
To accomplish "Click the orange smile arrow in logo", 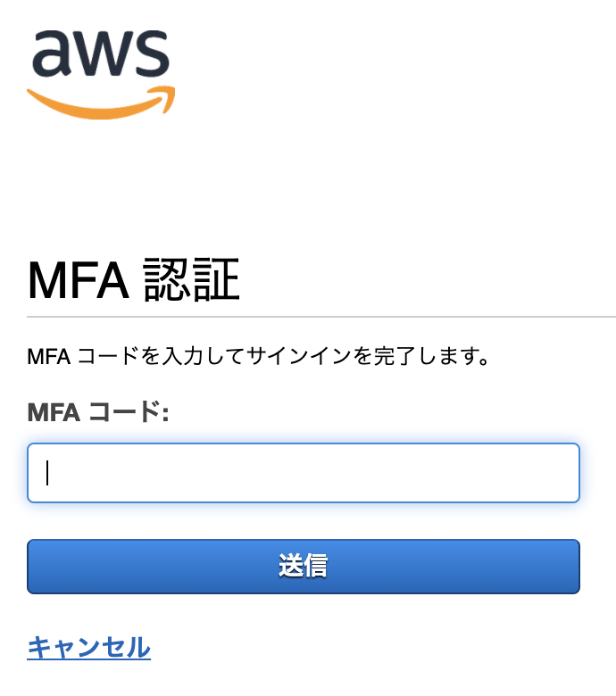I will pos(98,106).
